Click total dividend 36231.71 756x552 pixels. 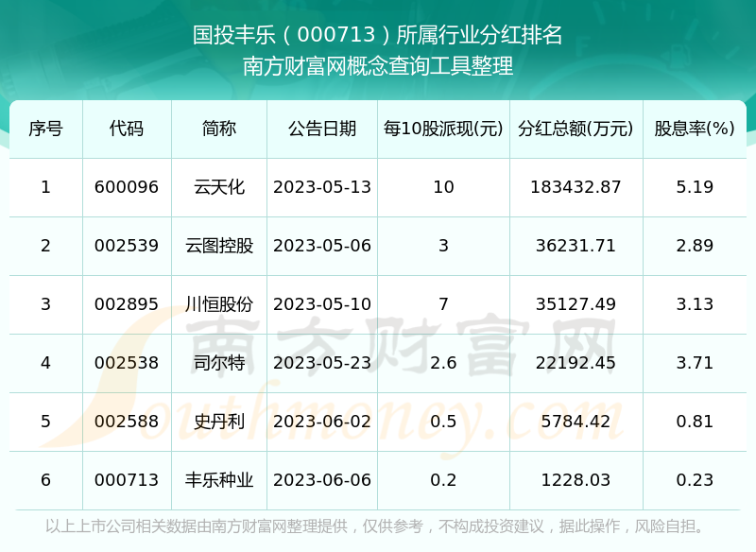pos(576,246)
